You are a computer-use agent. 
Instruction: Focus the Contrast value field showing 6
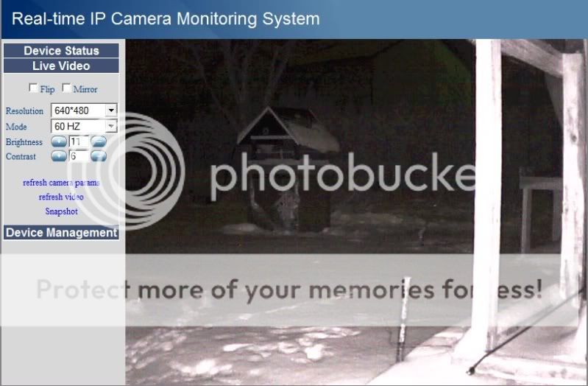[x=79, y=156]
